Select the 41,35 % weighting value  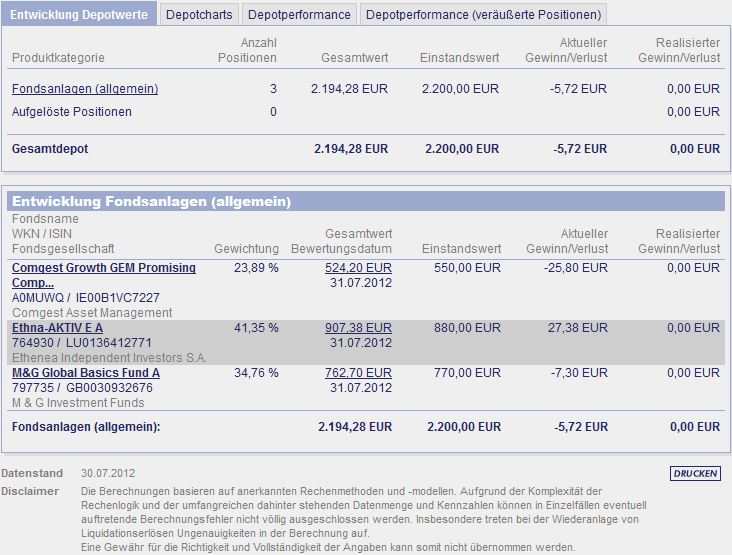pyautogui.click(x=256, y=328)
